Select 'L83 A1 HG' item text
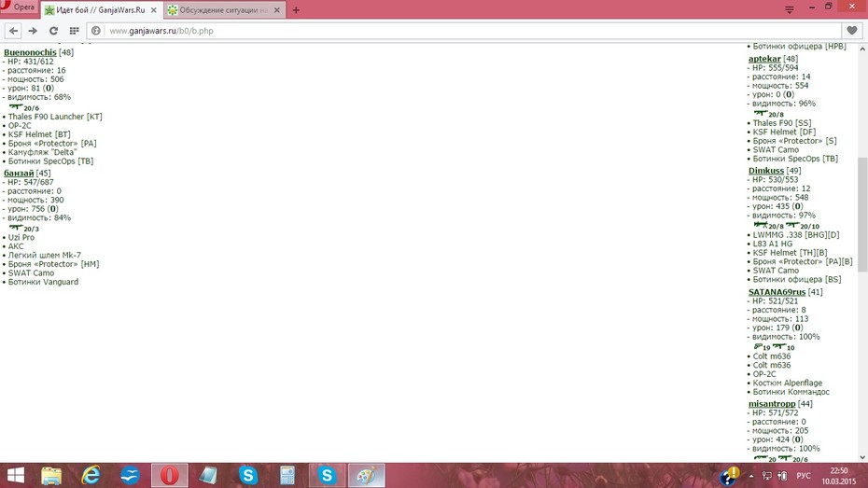The image size is (868, 488). 772,244
